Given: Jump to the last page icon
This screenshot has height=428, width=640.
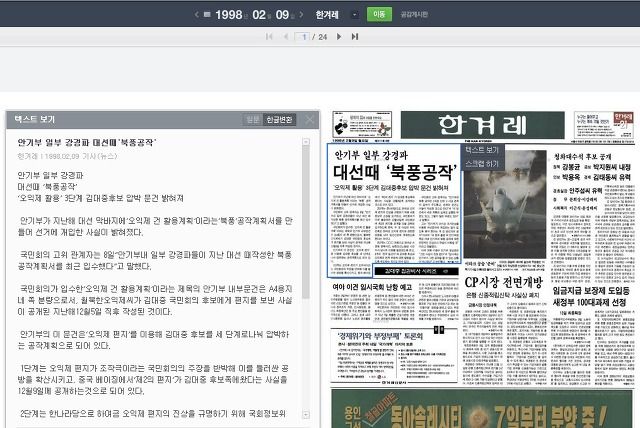Looking at the screenshot, I should click(x=355, y=37).
